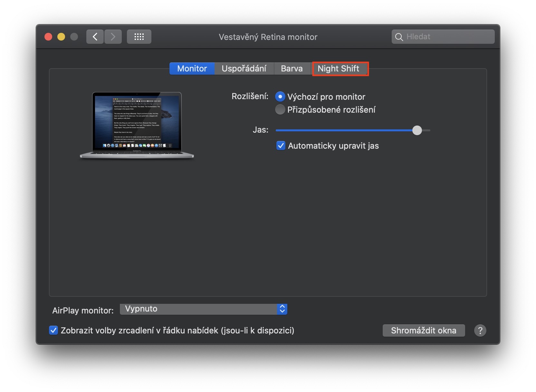Screen dimensions: 536x392
Task: Click the Rozlišení label text
Action: pyautogui.click(x=250, y=96)
